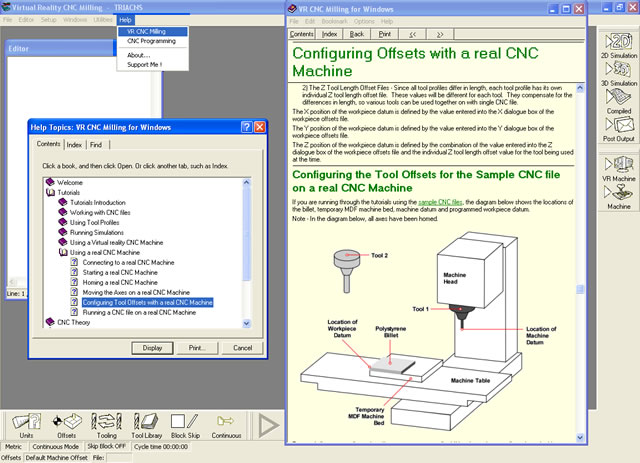Click Skip Block OFF status entry
Image resolution: width=640 pixels, height=463 pixels.
point(107,446)
